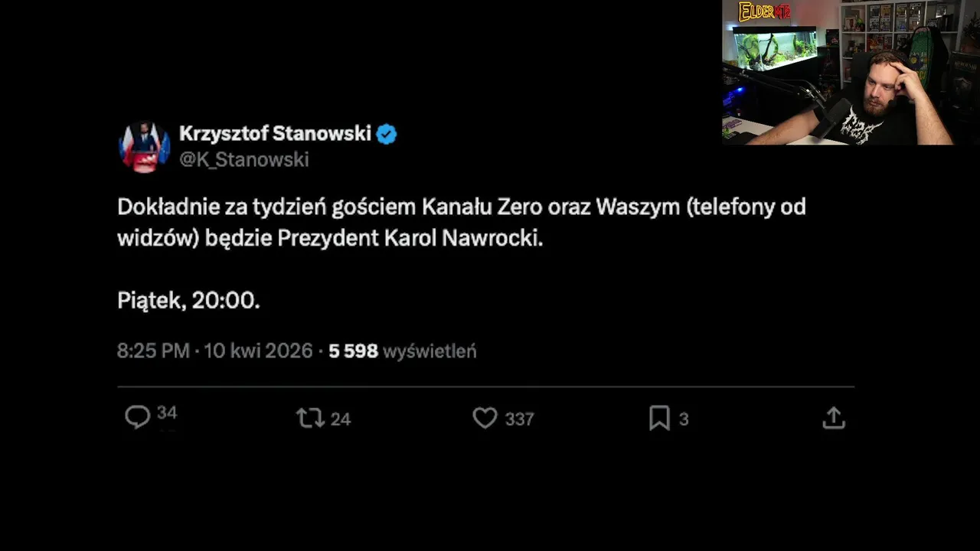
Task: Click the 34 replies count
Action: 167,413
